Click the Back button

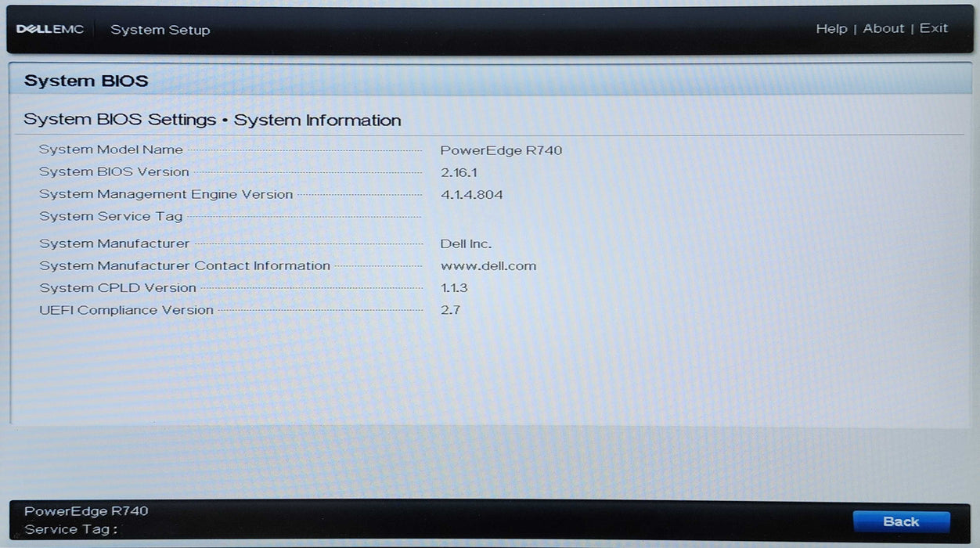click(x=901, y=522)
